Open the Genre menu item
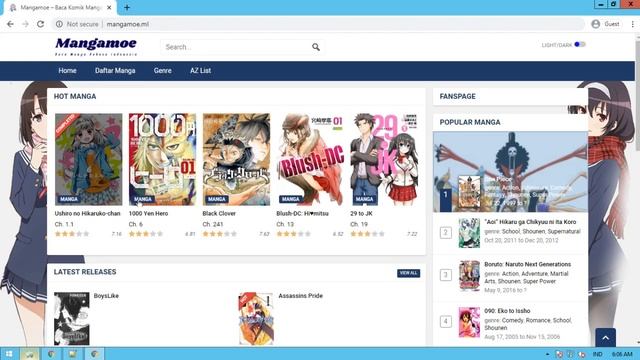640x360 pixels. click(x=162, y=71)
